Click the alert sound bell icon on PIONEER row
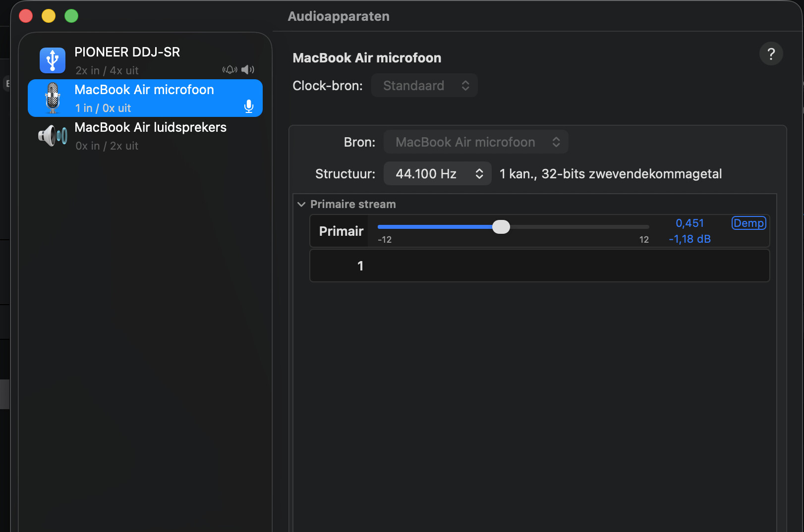Image resolution: width=804 pixels, height=532 pixels. (x=230, y=70)
